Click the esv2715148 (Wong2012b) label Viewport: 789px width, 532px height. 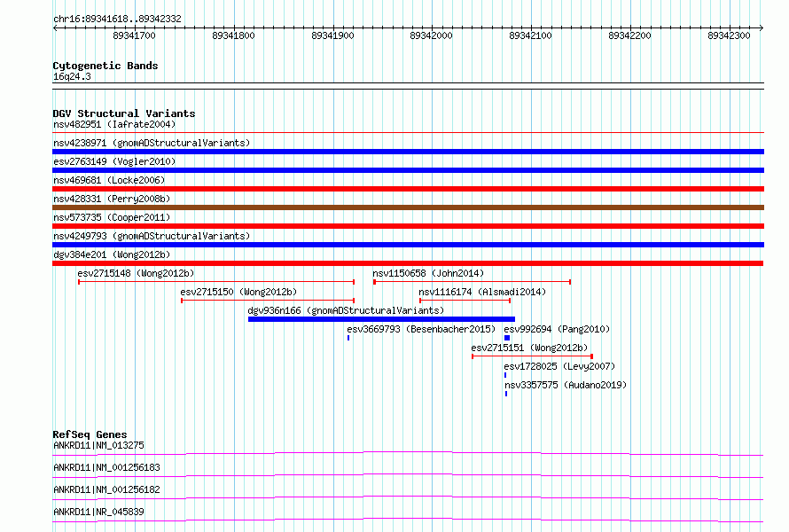point(136,273)
